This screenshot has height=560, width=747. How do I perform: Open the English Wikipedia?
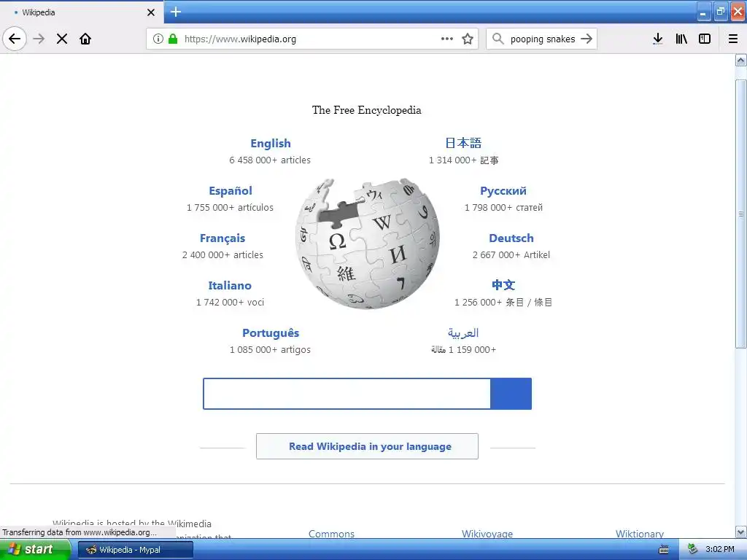[270, 144]
